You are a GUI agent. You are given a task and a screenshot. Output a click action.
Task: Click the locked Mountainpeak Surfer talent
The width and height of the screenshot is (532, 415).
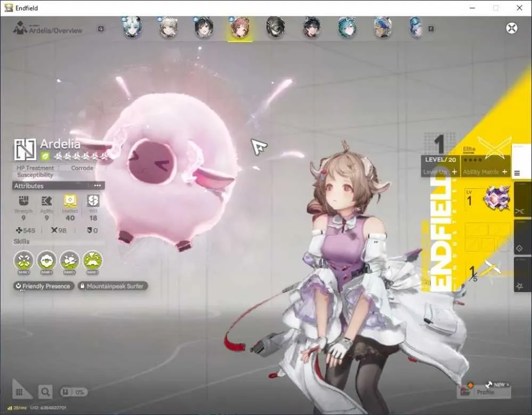coord(113,286)
